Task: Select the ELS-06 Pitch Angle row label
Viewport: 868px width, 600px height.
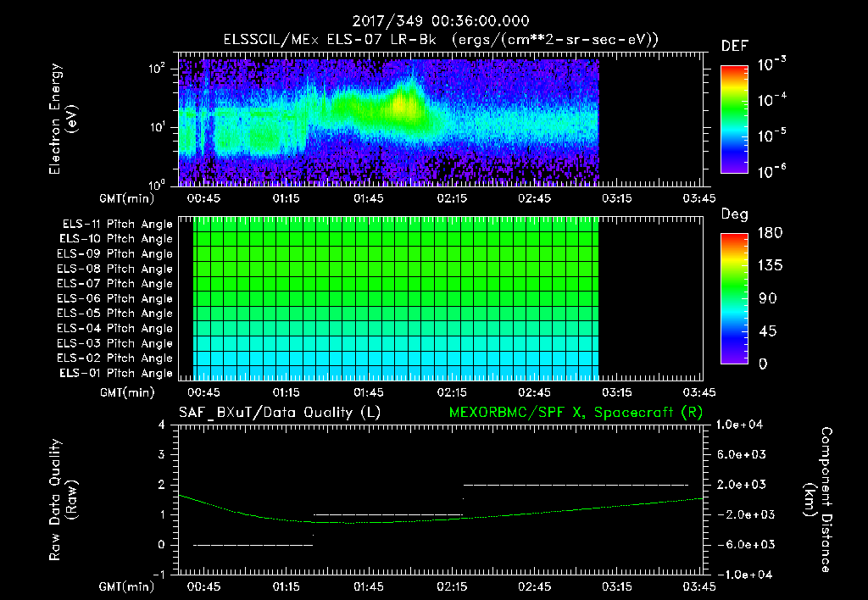Action: [115, 299]
